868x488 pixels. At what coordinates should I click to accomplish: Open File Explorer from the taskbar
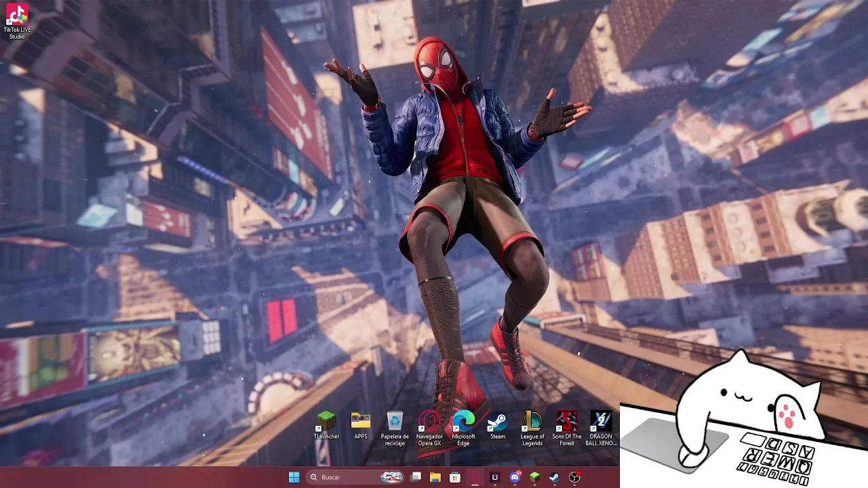point(435,477)
